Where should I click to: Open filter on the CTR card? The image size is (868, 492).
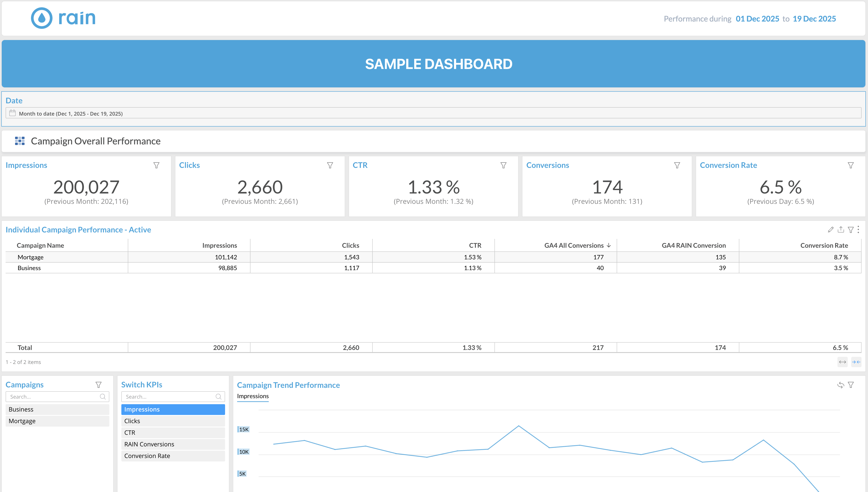tap(503, 165)
